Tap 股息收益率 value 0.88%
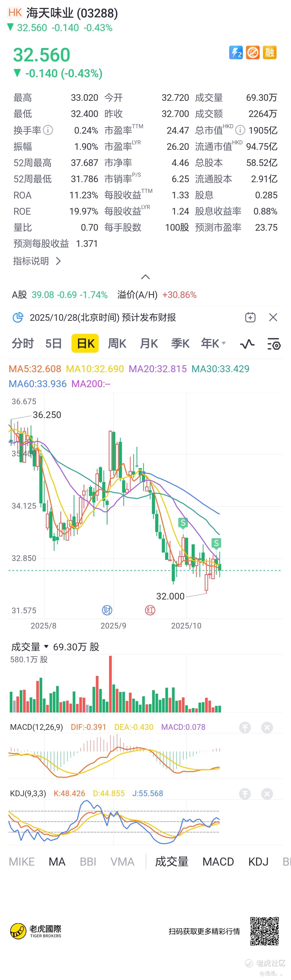291x980 pixels. point(266,211)
